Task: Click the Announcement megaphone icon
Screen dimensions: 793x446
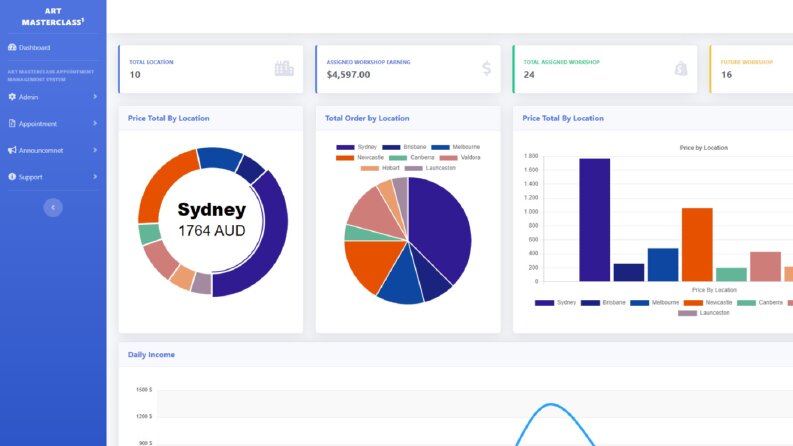Action: coord(12,150)
